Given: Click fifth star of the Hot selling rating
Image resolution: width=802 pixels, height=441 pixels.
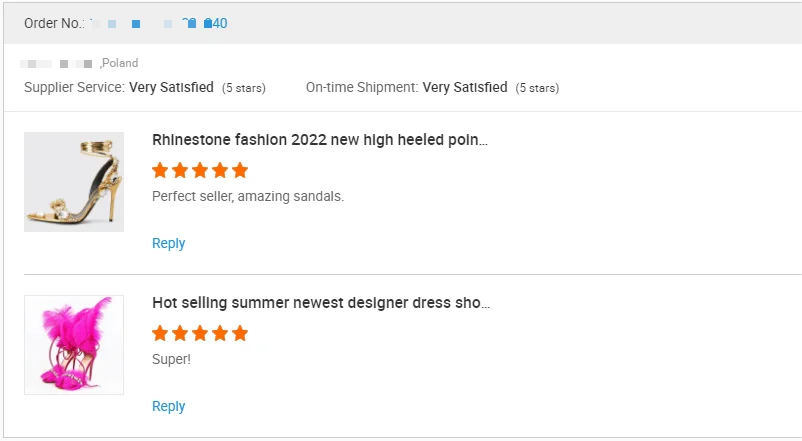Looking at the screenshot, I should click(240, 333).
